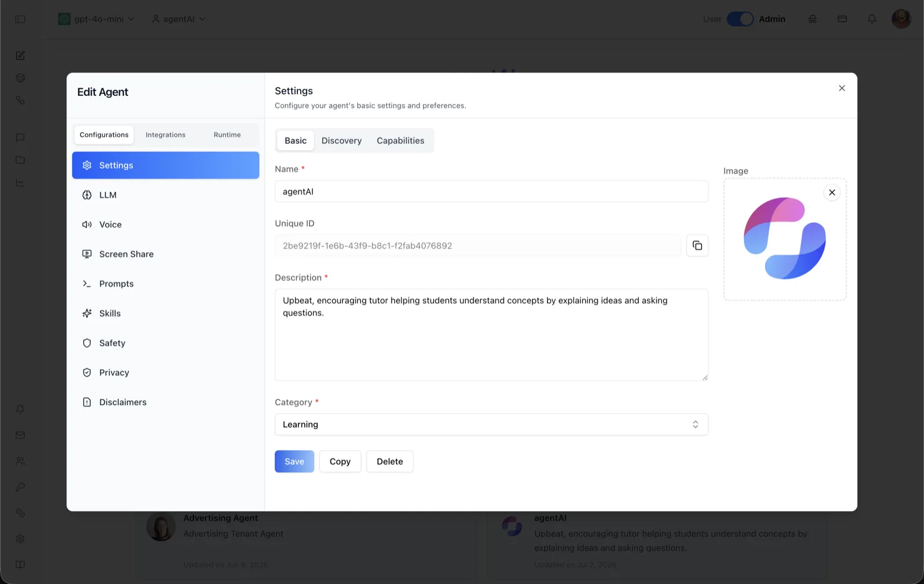Click the card icon in top bar
Image resolution: width=924 pixels, height=584 pixels.
click(842, 19)
